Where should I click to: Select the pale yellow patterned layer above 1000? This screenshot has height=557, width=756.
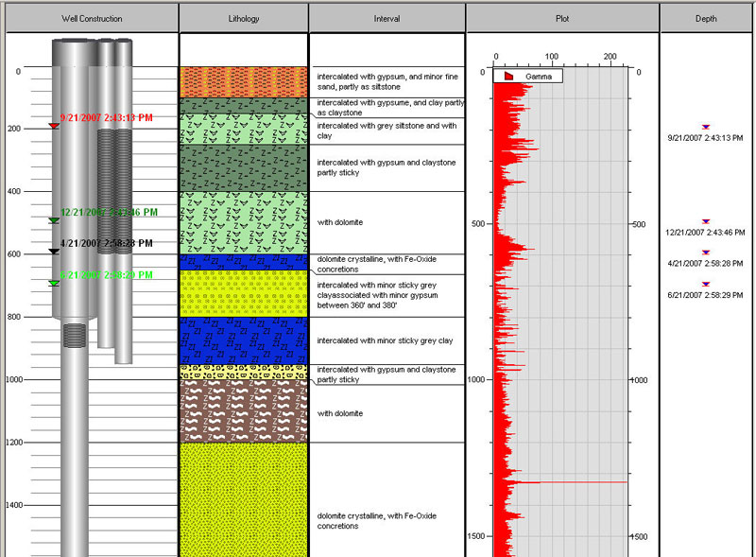244,373
